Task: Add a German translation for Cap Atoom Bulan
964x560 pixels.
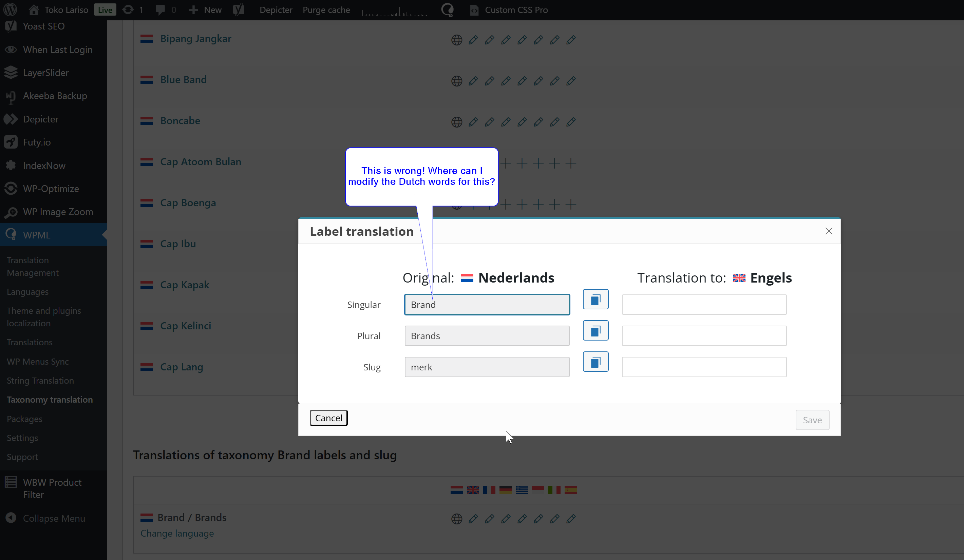Action: coord(506,163)
